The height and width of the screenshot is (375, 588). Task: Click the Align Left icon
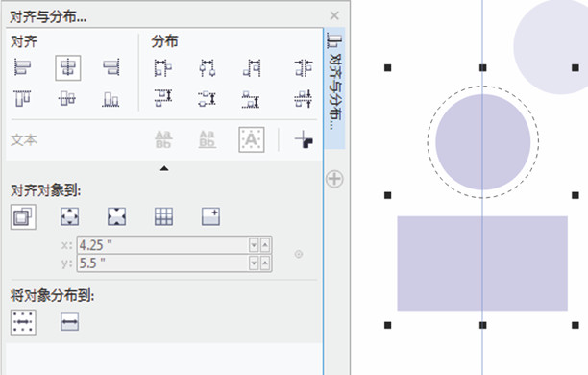click(22, 67)
